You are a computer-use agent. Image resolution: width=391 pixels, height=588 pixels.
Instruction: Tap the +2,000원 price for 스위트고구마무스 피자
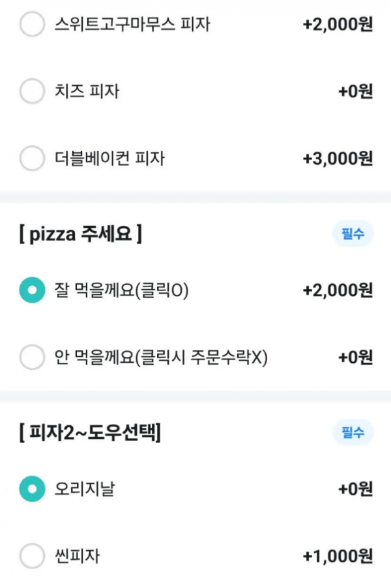tap(338, 25)
